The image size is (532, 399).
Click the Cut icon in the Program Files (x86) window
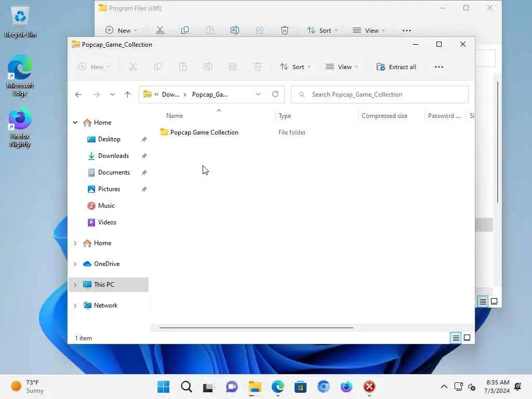(x=160, y=30)
